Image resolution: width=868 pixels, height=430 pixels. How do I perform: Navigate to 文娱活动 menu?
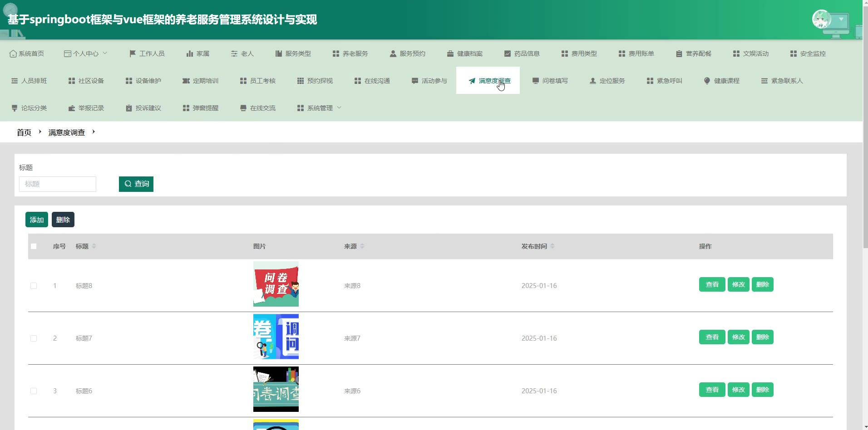[x=751, y=54]
